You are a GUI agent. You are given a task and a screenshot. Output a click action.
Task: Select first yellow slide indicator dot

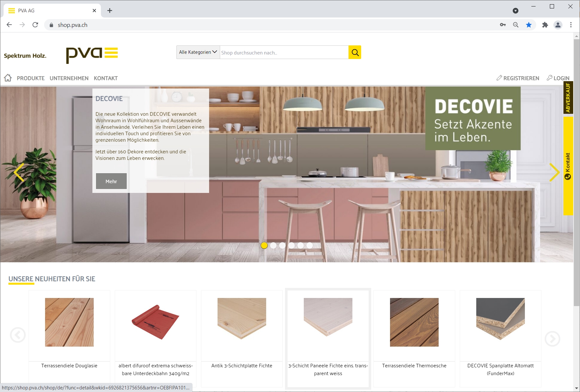pyautogui.click(x=264, y=245)
